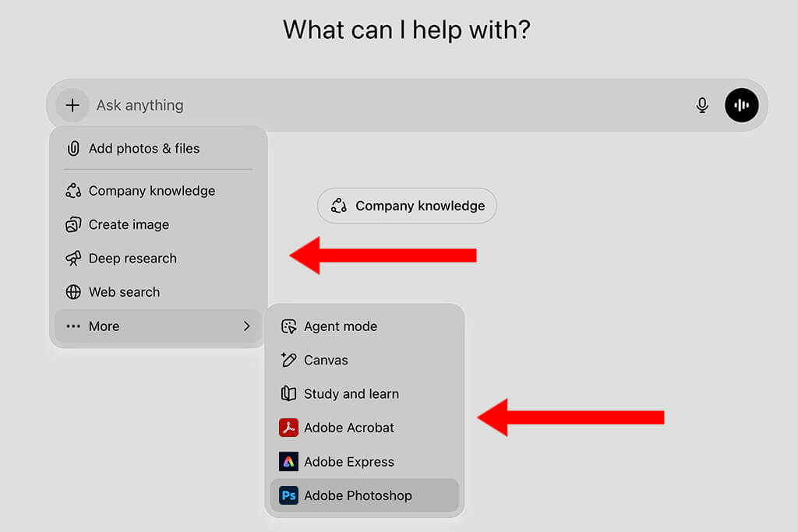This screenshot has width=798, height=532.
Task: Open the More menu entry
Action: 157,326
